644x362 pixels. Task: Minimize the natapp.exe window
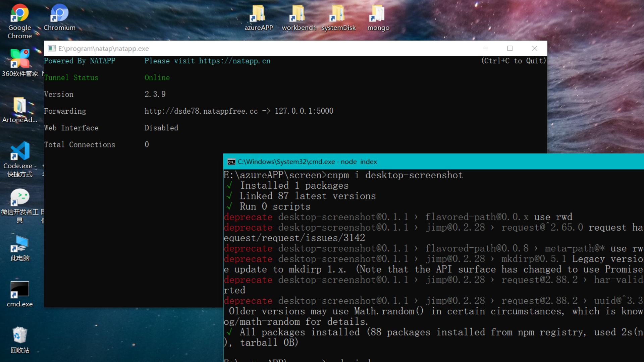(485, 49)
